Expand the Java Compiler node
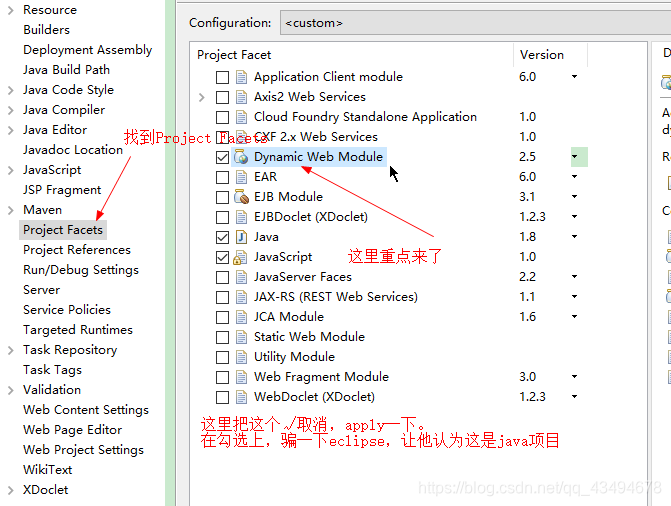This screenshot has width=671, height=506. (x=11, y=110)
